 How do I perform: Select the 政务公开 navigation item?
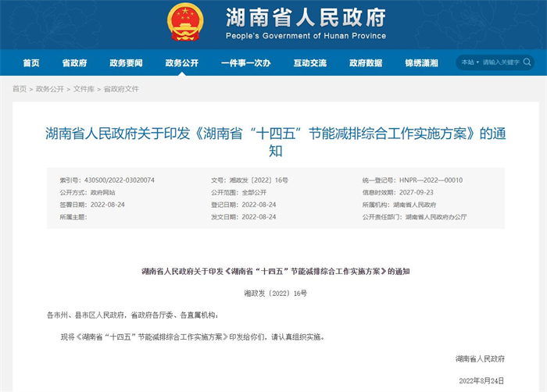coord(182,63)
